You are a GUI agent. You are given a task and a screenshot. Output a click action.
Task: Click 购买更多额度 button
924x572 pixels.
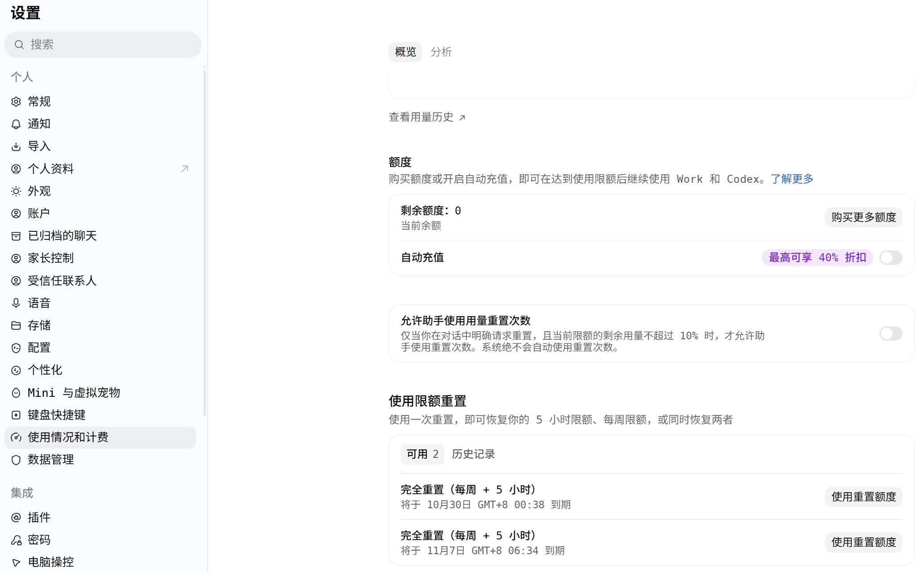tap(863, 217)
